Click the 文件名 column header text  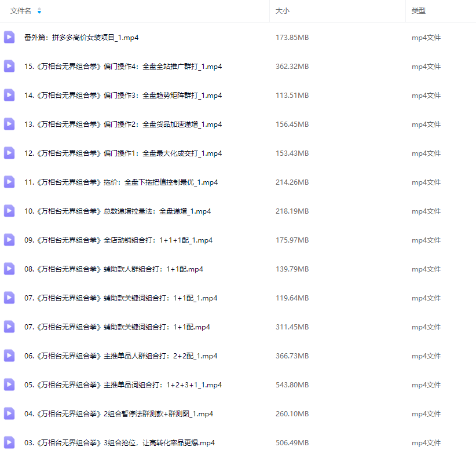coord(21,11)
